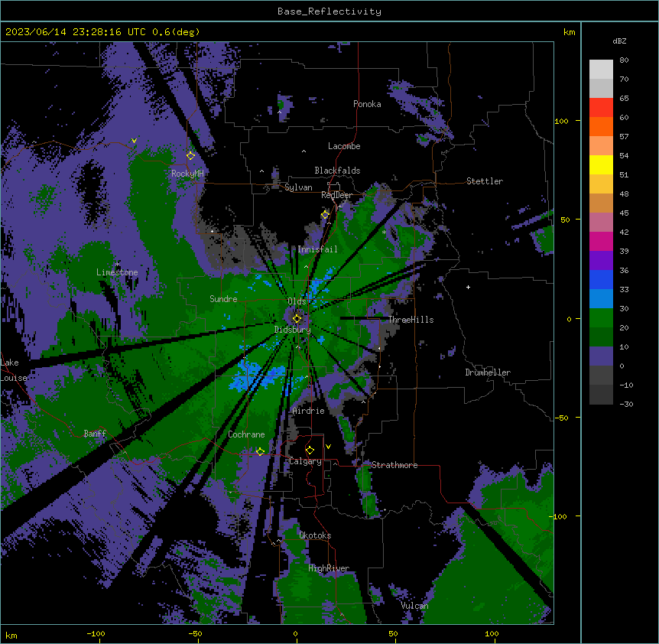The image size is (659, 644).
Task: Pick the orange 60 dBZ legend swatch
Action: pos(601,126)
